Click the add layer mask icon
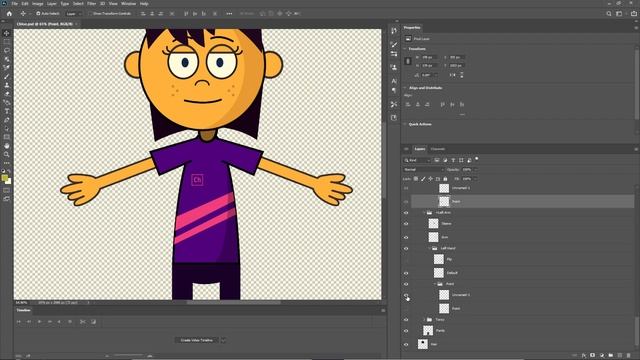The height and width of the screenshot is (360, 640). tap(593, 356)
